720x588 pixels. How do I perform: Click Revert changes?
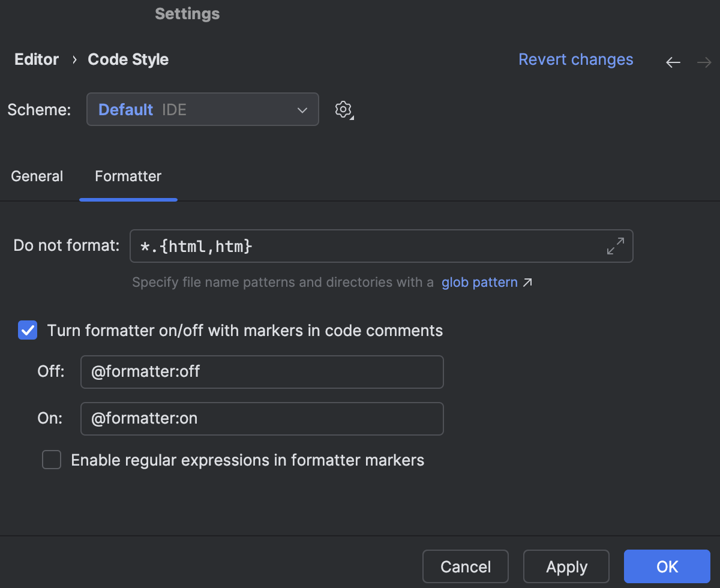coord(575,59)
